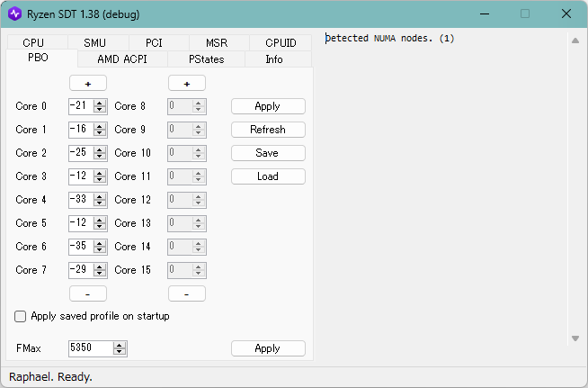Click the Ryzen SDT app icon in title bar
Image resolution: width=588 pixels, height=388 pixels.
(15, 14)
